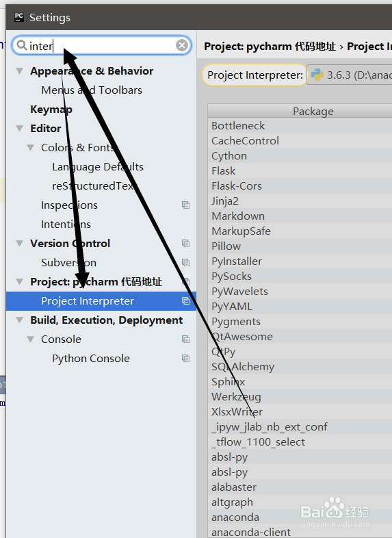
Task: Select the MarkupSafe package row
Action: click(300, 231)
